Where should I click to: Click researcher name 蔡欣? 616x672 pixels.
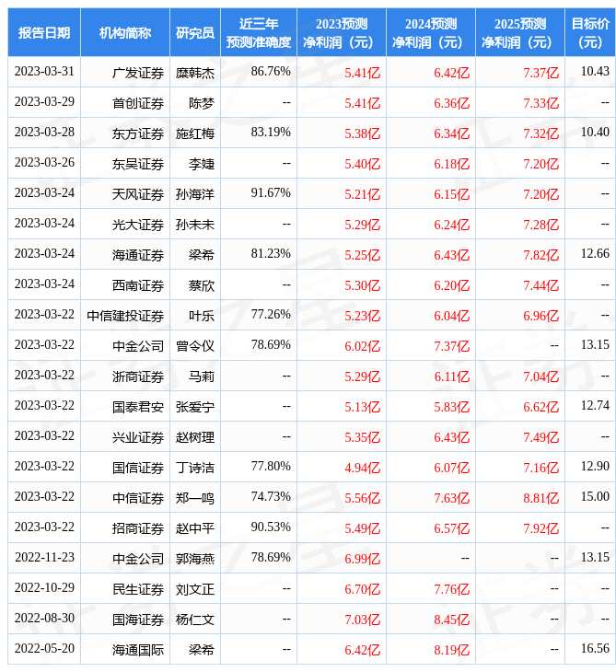202,286
